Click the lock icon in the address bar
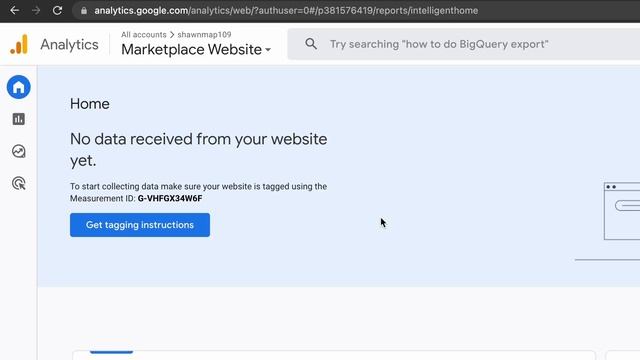This screenshot has height=360, width=640. point(84,11)
